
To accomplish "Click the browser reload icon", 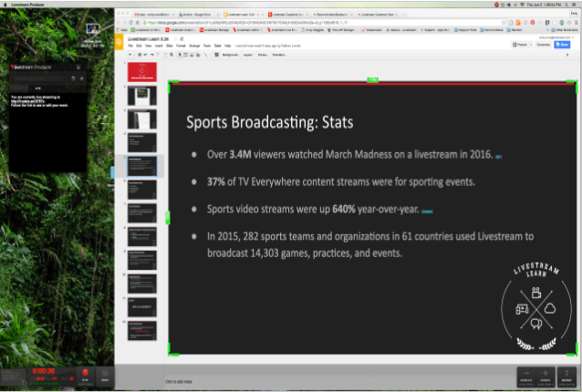I will 130,23.
